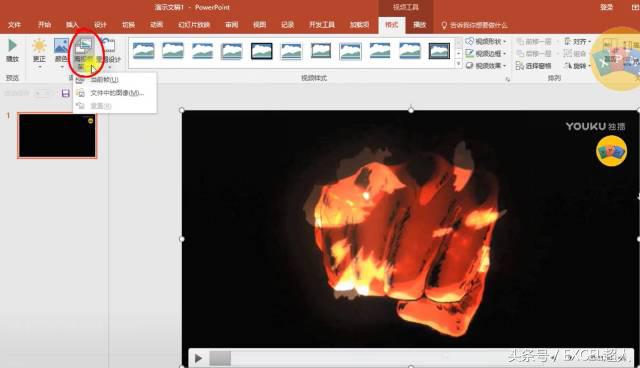The width and height of the screenshot is (640, 368).
Task: Switch to the Transitions (切换) tab
Action: (x=128, y=25)
